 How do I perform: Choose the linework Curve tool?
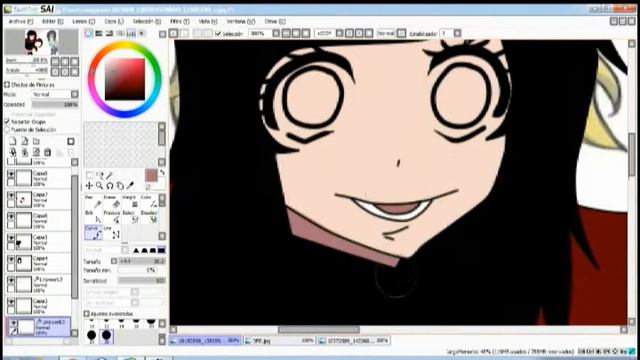[93, 232]
